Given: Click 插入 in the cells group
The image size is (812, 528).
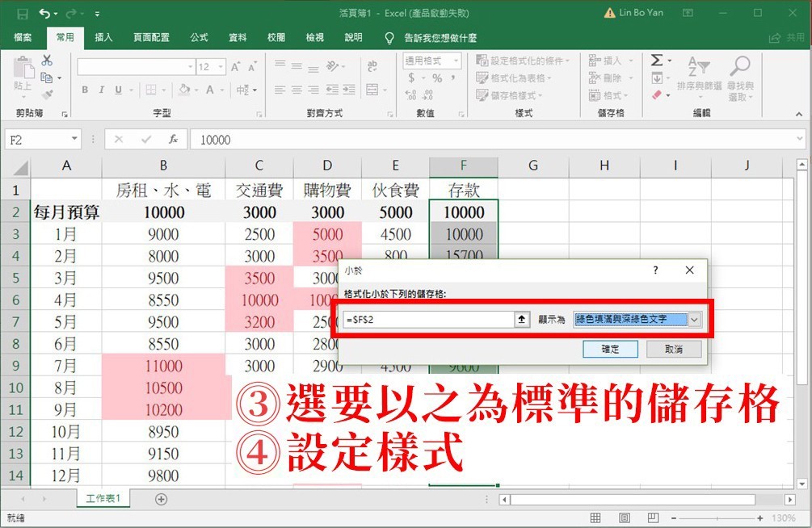Looking at the screenshot, I should pos(611,61).
